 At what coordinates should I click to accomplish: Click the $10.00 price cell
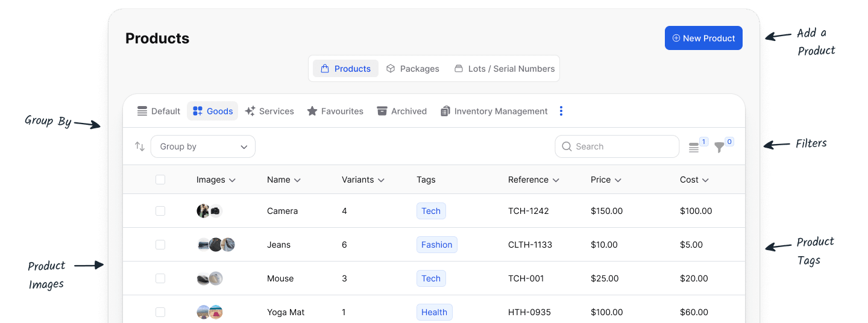pos(604,245)
